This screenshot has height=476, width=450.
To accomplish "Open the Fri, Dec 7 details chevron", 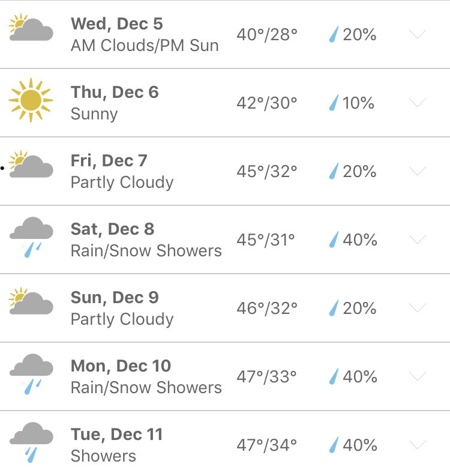I will pos(418,171).
